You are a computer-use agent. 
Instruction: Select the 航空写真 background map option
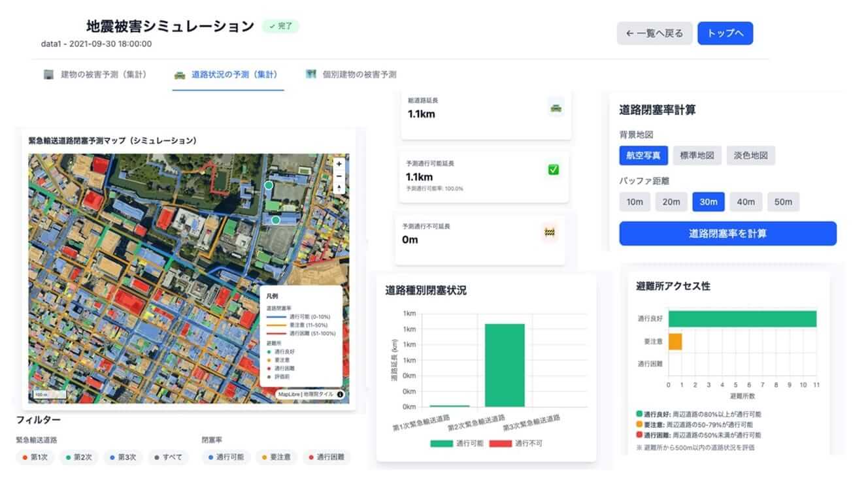[643, 155]
